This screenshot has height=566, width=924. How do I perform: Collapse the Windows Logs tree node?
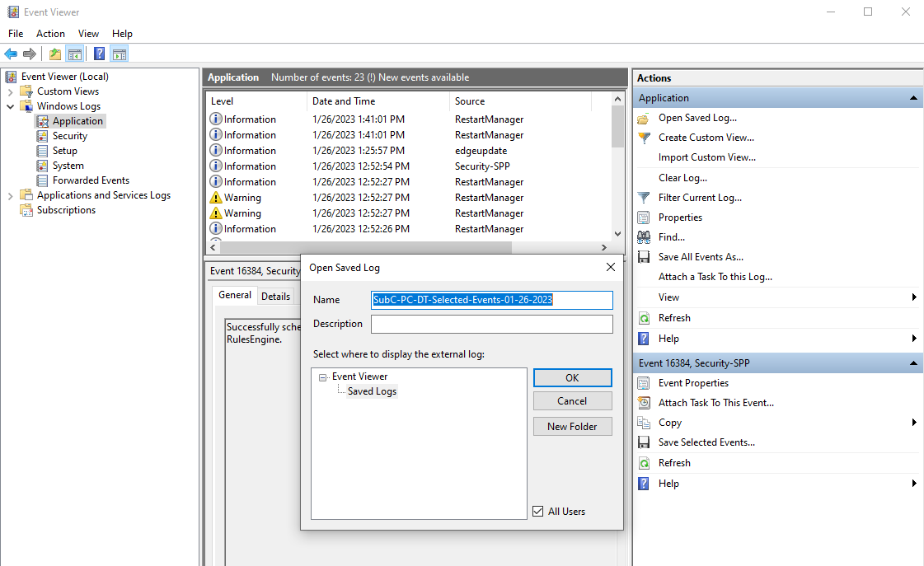click(11, 106)
